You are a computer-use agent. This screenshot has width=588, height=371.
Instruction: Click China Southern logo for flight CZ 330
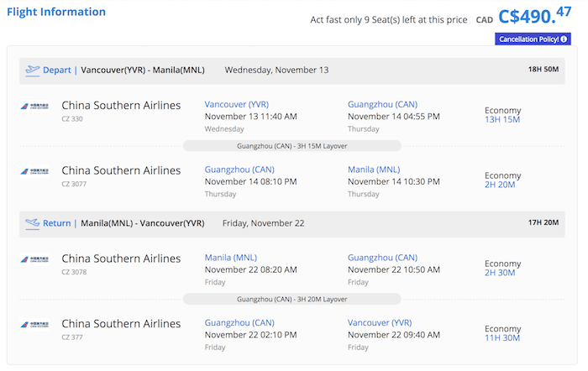point(34,107)
